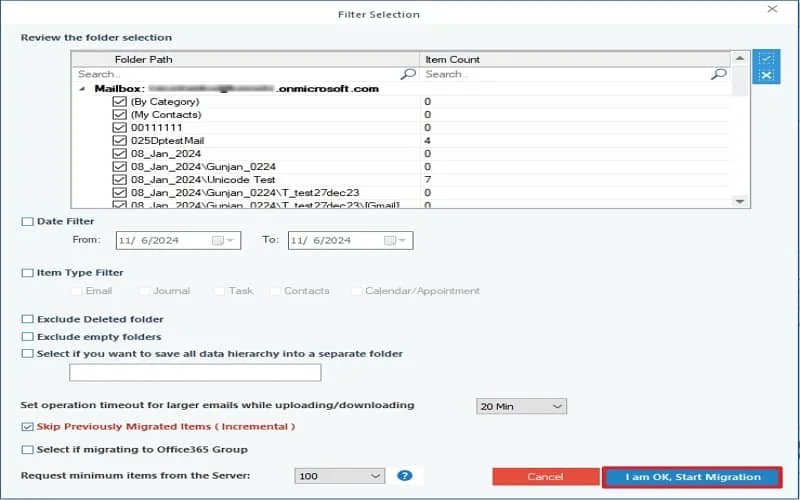Uncheck the 08_Jan_2024 folder checkbox

click(119, 154)
